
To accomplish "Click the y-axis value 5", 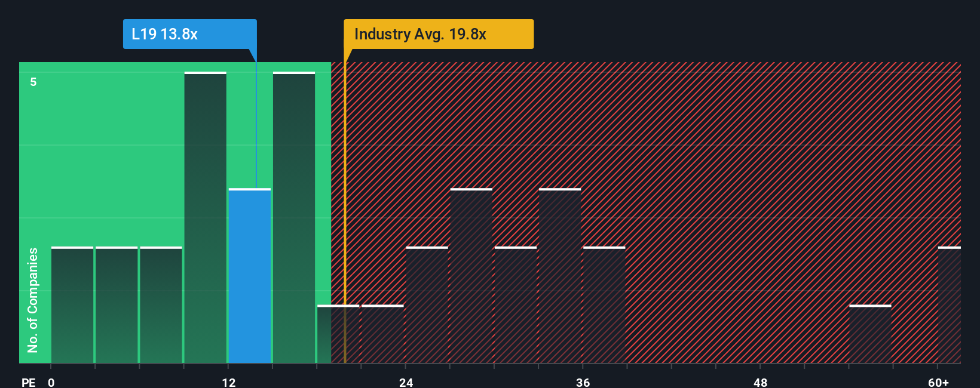I will coord(33,82).
